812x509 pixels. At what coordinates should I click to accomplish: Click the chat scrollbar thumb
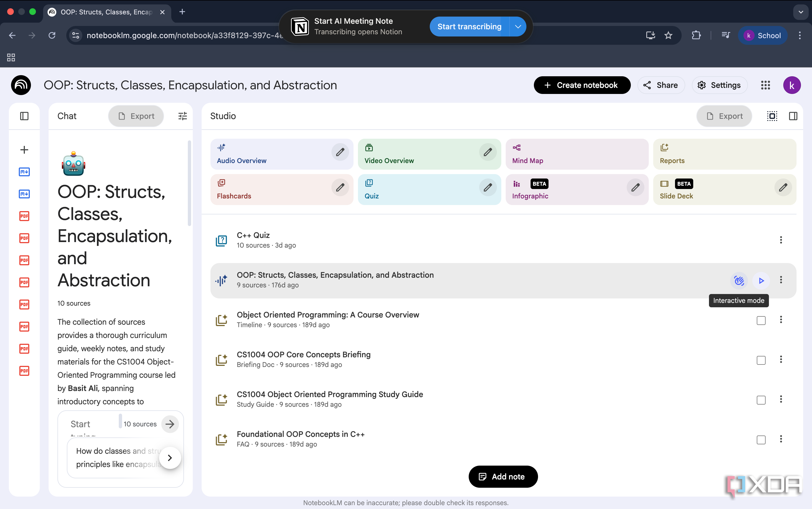tap(189, 183)
